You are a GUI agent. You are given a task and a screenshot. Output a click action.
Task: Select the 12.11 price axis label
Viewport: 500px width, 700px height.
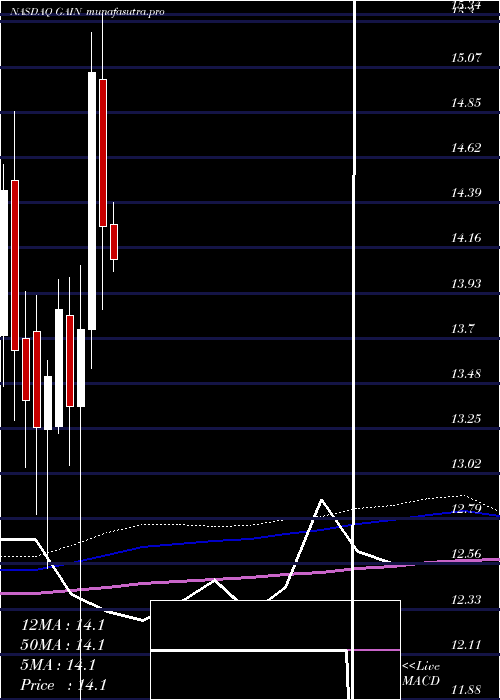[466, 645]
